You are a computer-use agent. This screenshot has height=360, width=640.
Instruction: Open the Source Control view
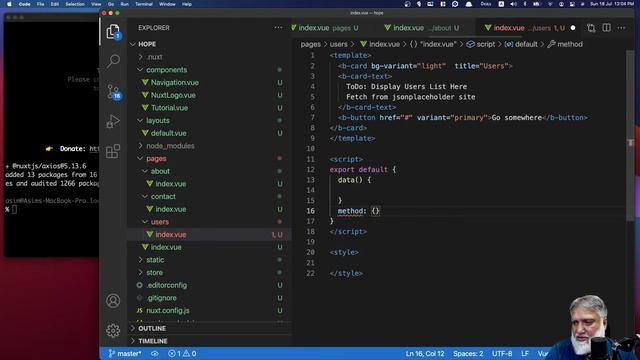tap(113, 92)
